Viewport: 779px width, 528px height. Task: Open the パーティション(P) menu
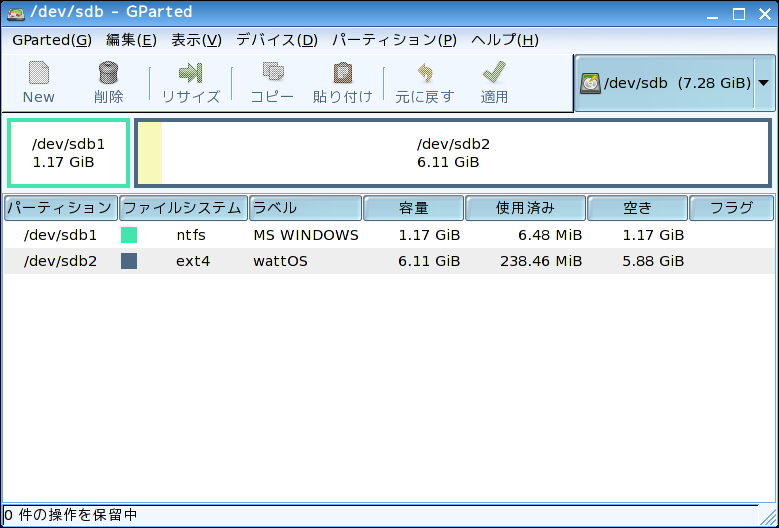(x=394, y=40)
